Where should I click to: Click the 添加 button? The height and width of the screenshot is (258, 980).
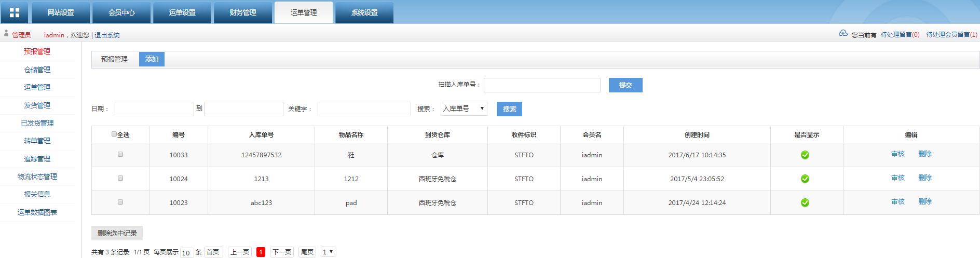152,59
